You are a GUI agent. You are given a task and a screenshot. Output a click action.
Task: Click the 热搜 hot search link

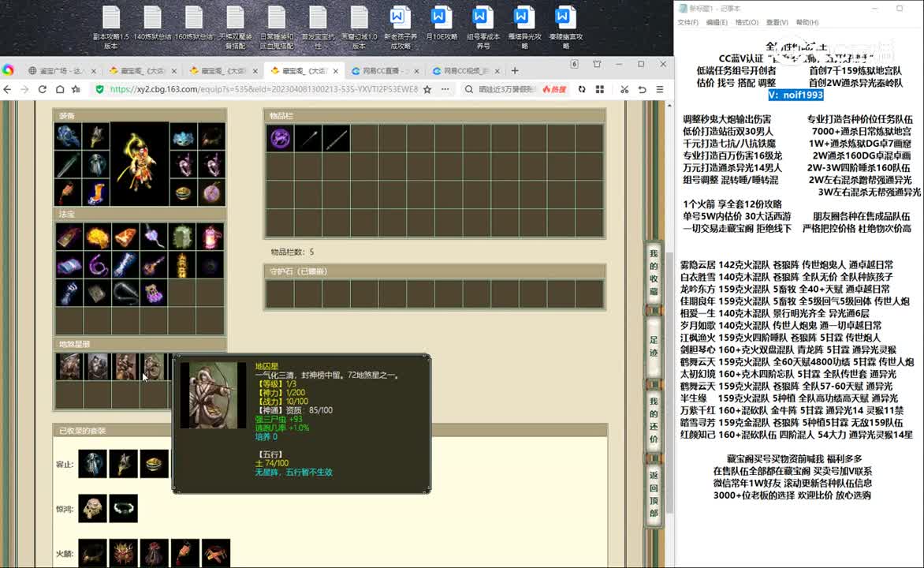pyautogui.click(x=554, y=89)
